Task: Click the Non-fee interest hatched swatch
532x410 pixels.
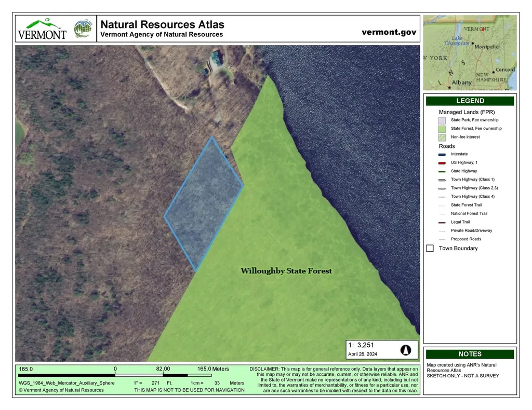Action: coord(442,137)
